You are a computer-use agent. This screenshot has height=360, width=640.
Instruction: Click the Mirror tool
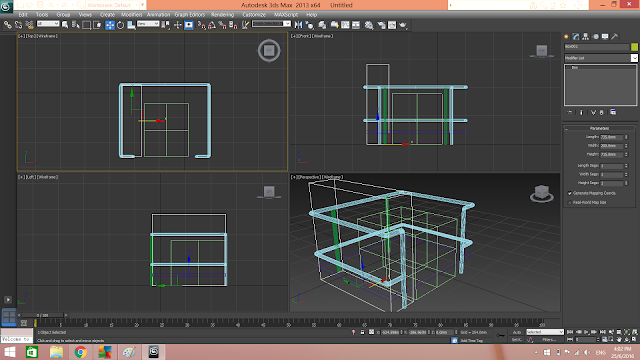298,25
